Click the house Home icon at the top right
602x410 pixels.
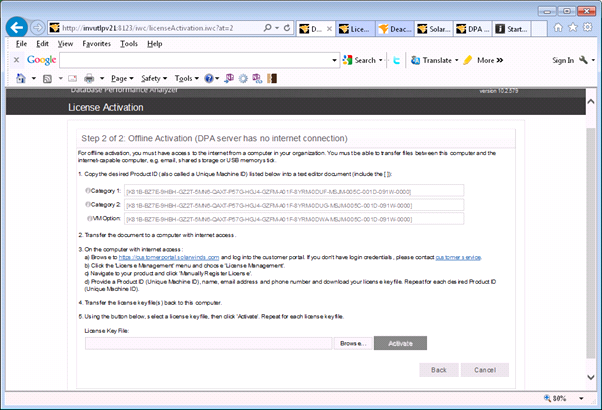tap(558, 27)
